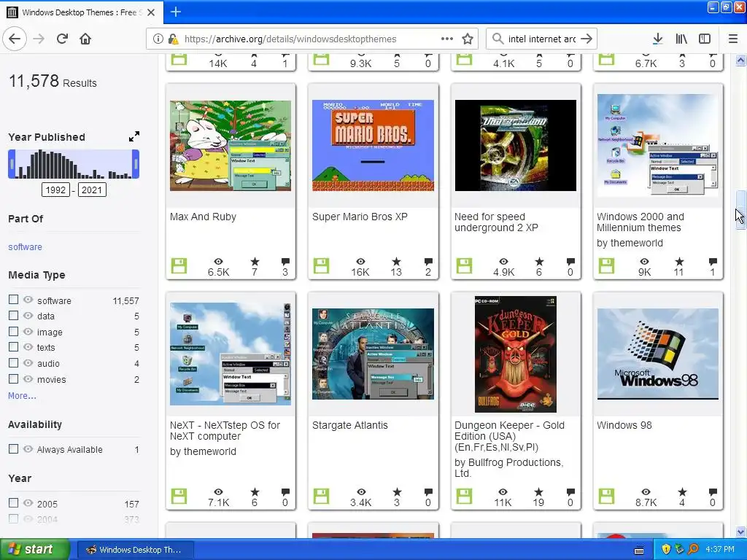747x560 pixels.
Task: Grab right handle of year range slider
Action: (136, 164)
